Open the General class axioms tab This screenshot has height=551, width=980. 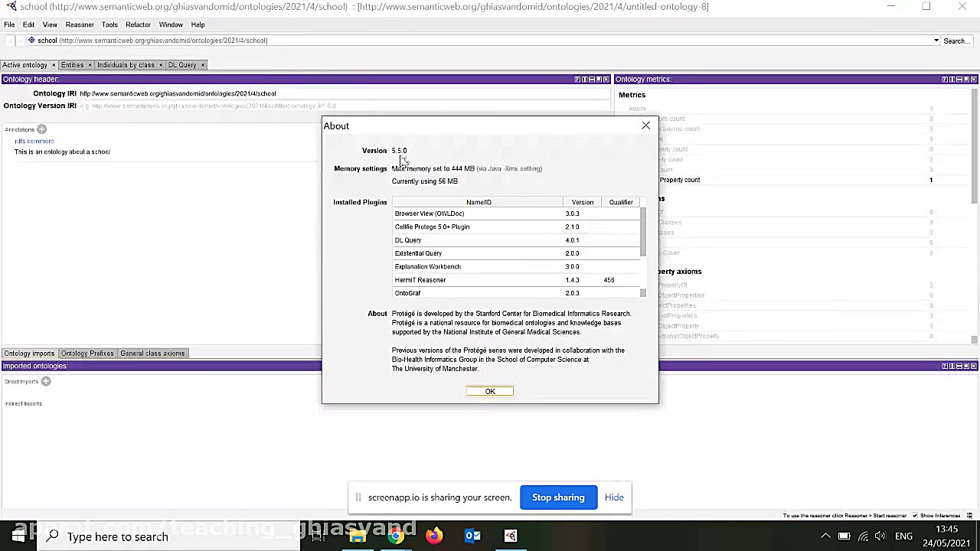[x=152, y=354]
